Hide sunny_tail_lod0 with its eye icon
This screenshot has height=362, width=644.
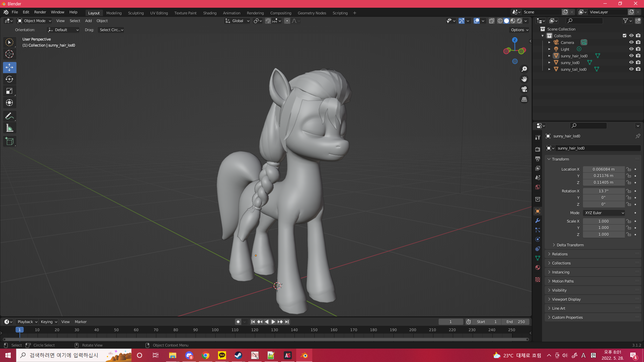click(x=631, y=69)
